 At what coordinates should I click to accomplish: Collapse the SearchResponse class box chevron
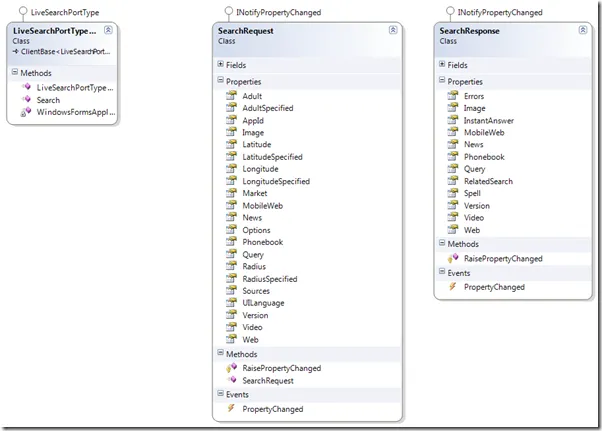click(x=582, y=30)
